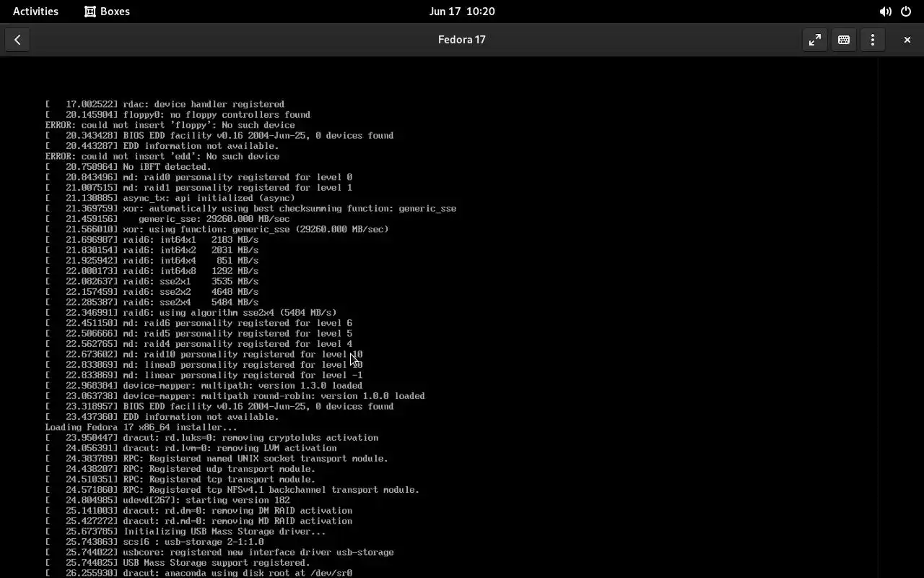Open the clock showing Jun 17 10:20
The height and width of the screenshot is (578, 924).
click(x=462, y=11)
